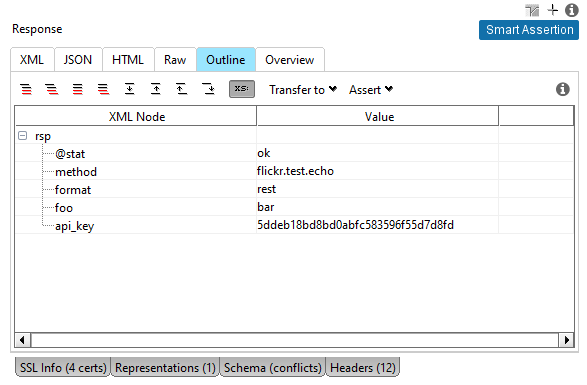This screenshot has height=385, width=587.
Task: Click the fourth red-lines toolbar icon
Action: (x=103, y=89)
